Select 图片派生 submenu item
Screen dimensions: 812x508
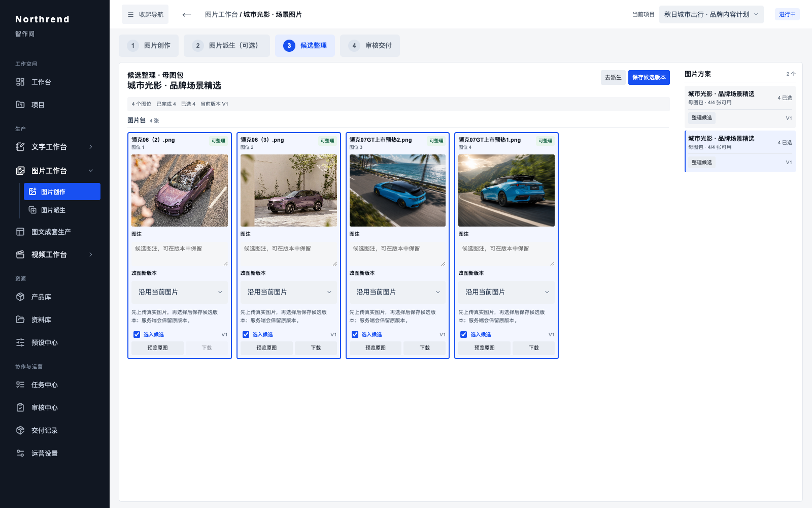(x=62, y=210)
